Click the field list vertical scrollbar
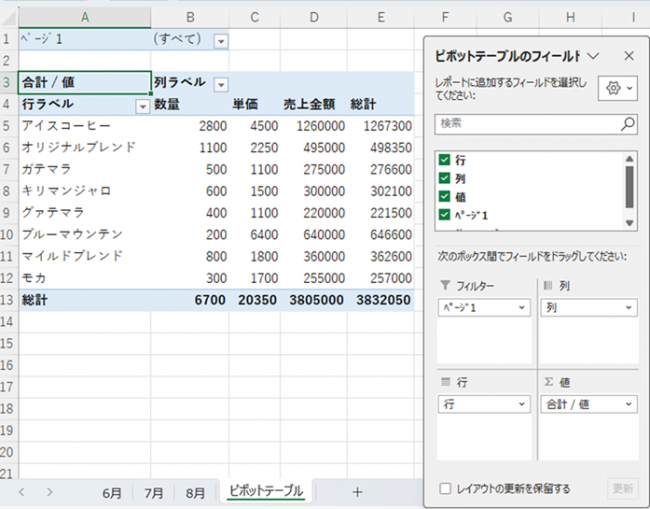Viewport: 650px width, 509px height. click(x=630, y=185)
